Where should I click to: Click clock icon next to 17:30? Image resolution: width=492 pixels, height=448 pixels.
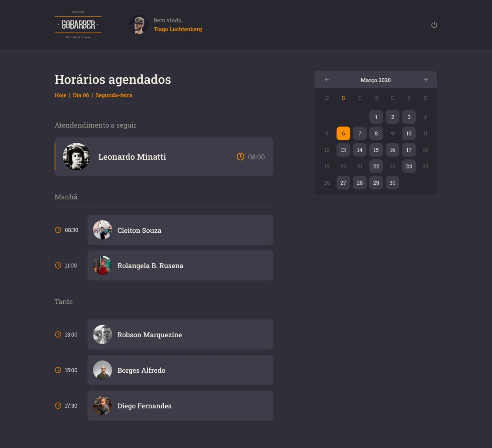pos(58,405)
